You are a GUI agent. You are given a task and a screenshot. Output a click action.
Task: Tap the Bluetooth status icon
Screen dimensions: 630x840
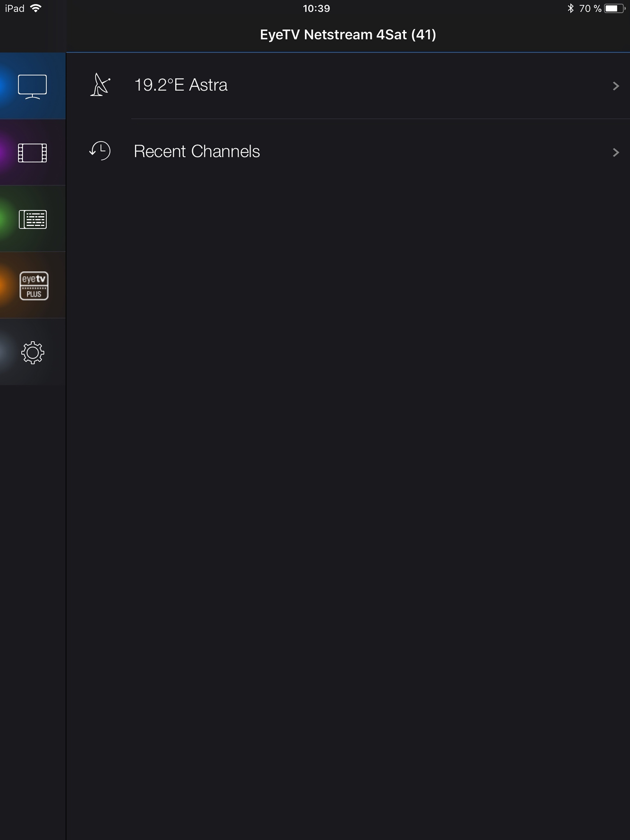tap(570, 8)
